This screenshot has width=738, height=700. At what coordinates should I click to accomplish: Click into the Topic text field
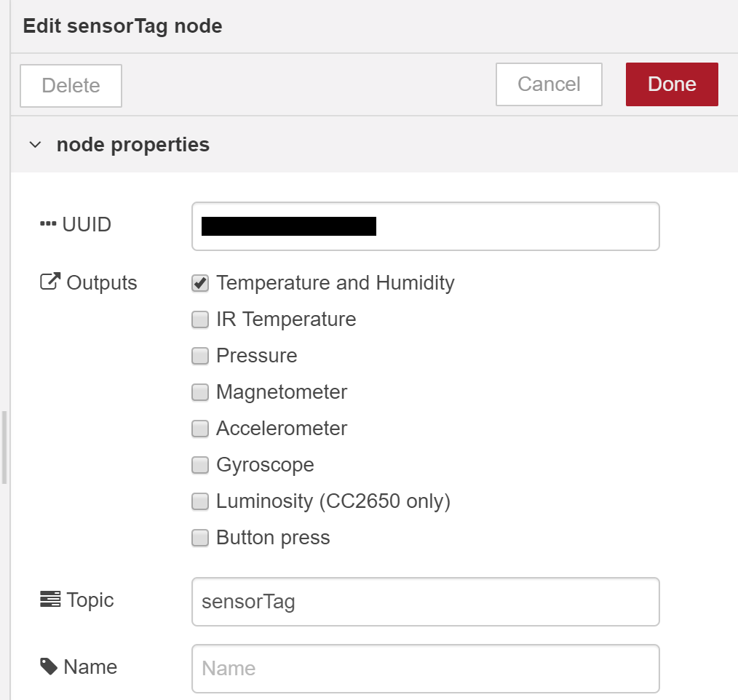425,602
